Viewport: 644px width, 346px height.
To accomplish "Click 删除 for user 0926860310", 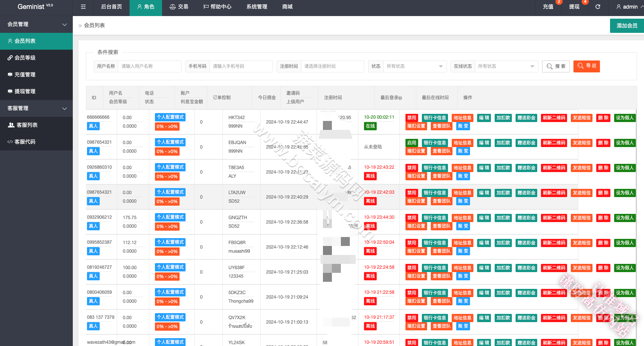I will pyautogui.click(x=603, y=168).
